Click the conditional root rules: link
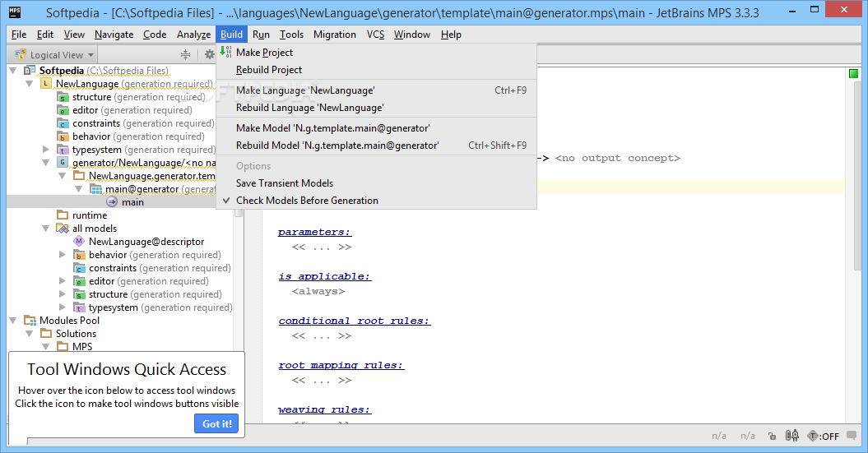 click(x=355, y=321)
